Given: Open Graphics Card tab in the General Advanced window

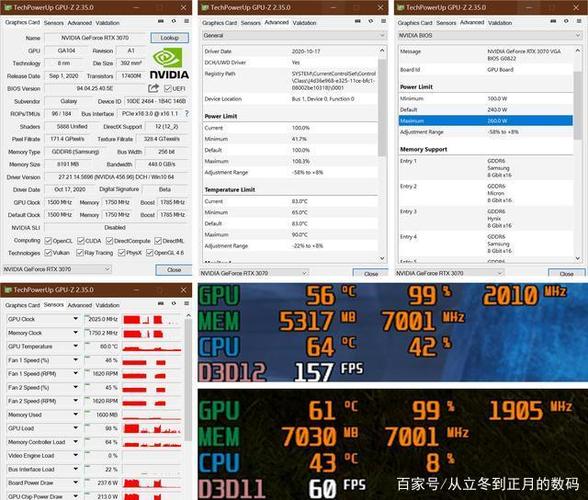Looking at the screenshot, I should [x=219, y=23].
